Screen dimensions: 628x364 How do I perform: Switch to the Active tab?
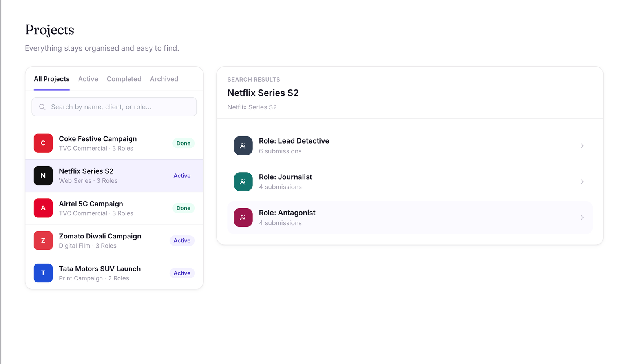point(88,79)
